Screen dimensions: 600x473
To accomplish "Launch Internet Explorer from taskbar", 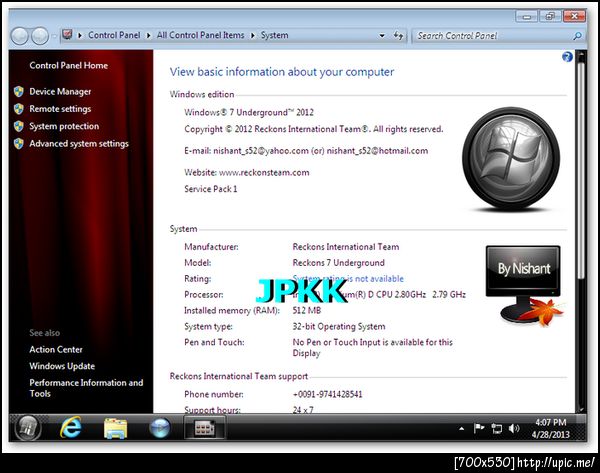I will 71,427.
